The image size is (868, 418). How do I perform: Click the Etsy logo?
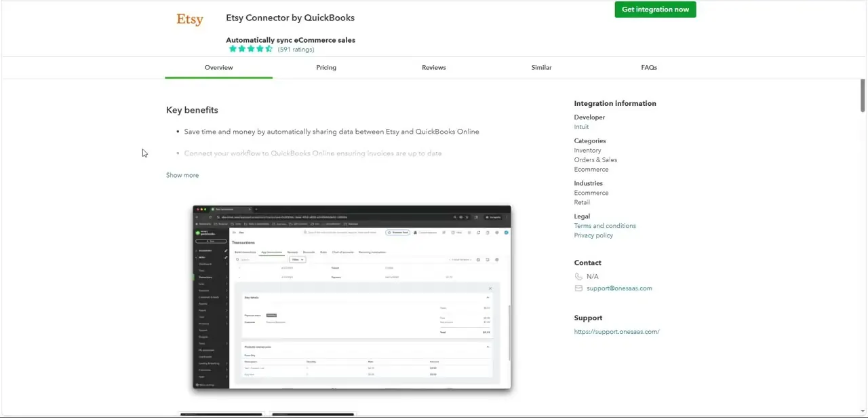[190, 20]
